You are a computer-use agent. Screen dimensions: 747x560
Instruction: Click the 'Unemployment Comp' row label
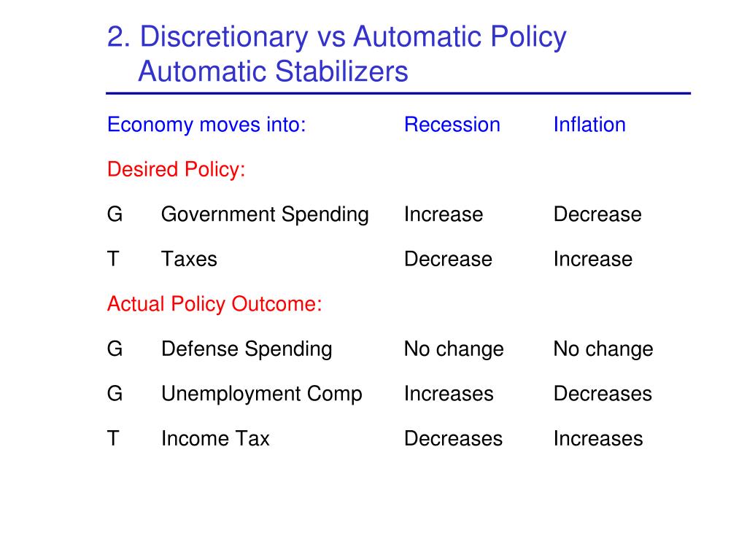click(262, 394)
